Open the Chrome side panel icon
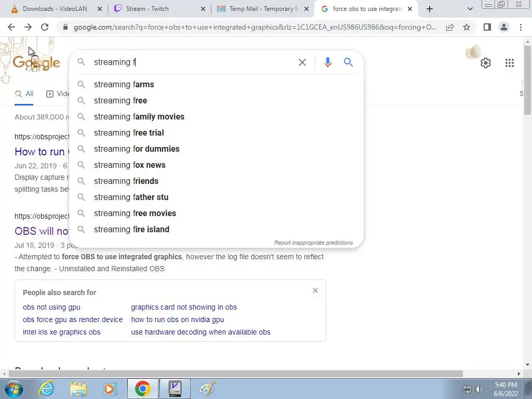 pos(487,27)
